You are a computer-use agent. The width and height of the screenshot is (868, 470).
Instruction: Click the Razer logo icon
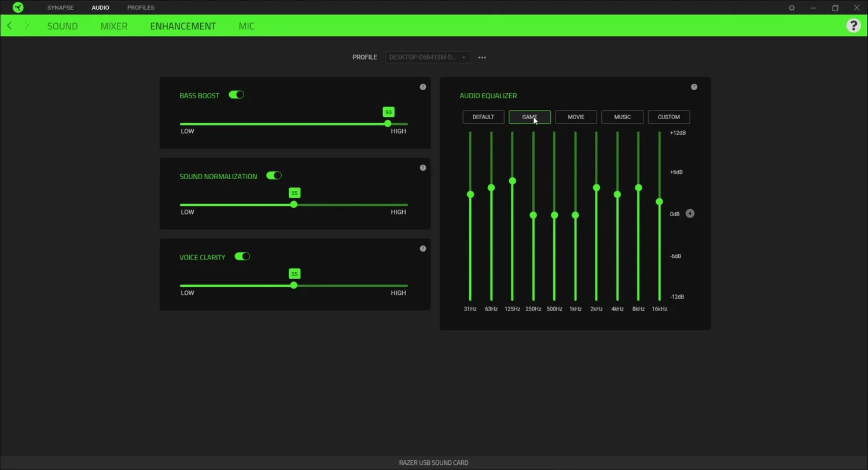(18, 8)
